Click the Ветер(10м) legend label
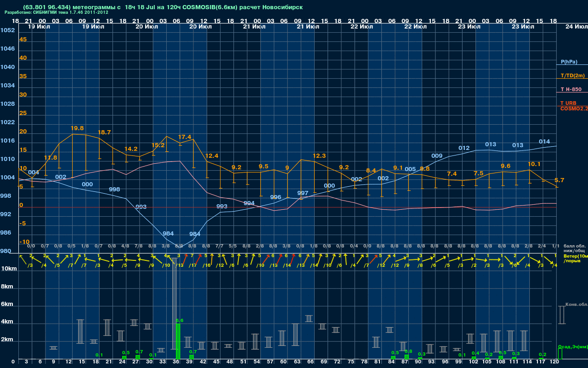The image size is (588, 368). pos(576,256)
